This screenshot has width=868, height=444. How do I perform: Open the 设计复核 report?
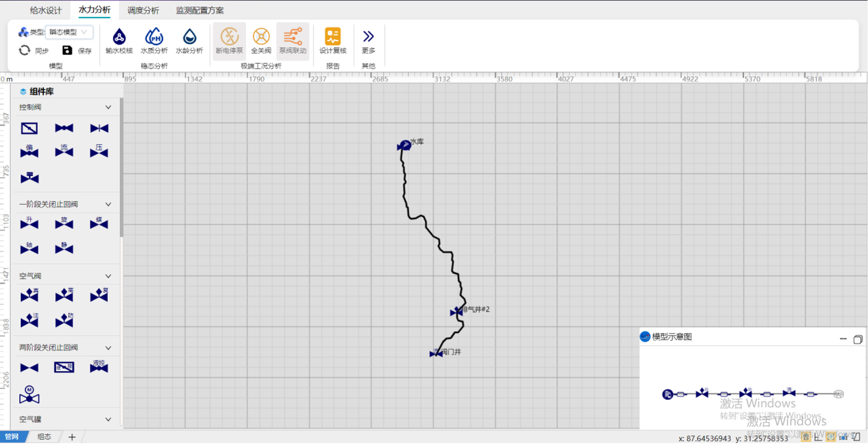[x=333, y=41]
